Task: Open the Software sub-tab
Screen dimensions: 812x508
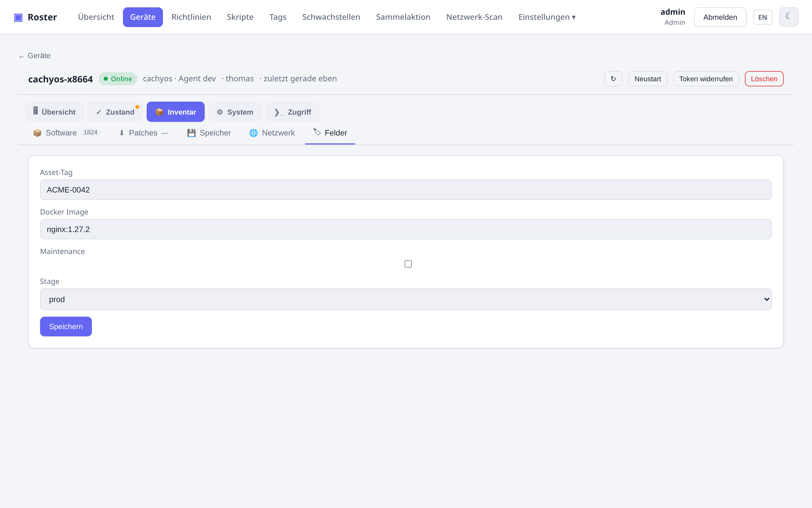Action: 67,133
